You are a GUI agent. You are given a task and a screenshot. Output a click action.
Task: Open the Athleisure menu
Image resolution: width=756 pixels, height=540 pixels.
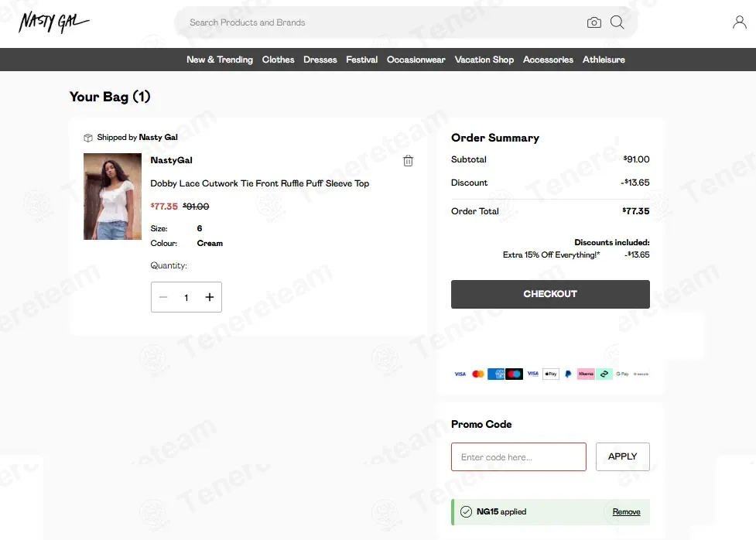[x=604, y=60]
